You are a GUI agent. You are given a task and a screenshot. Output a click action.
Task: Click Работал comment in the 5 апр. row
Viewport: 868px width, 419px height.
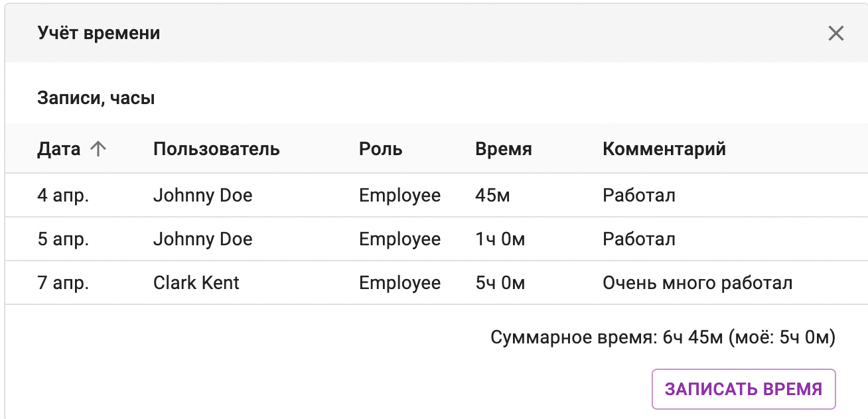639,239
